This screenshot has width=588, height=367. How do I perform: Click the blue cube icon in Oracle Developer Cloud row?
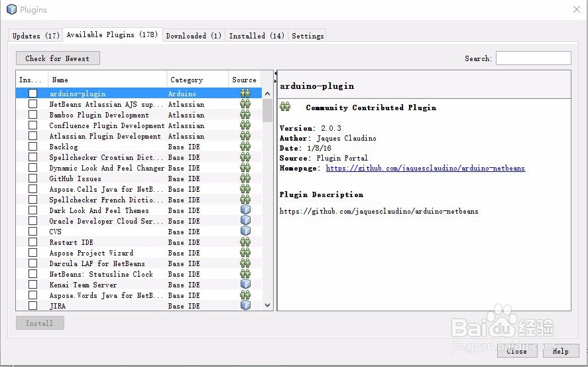click(245, 220)
